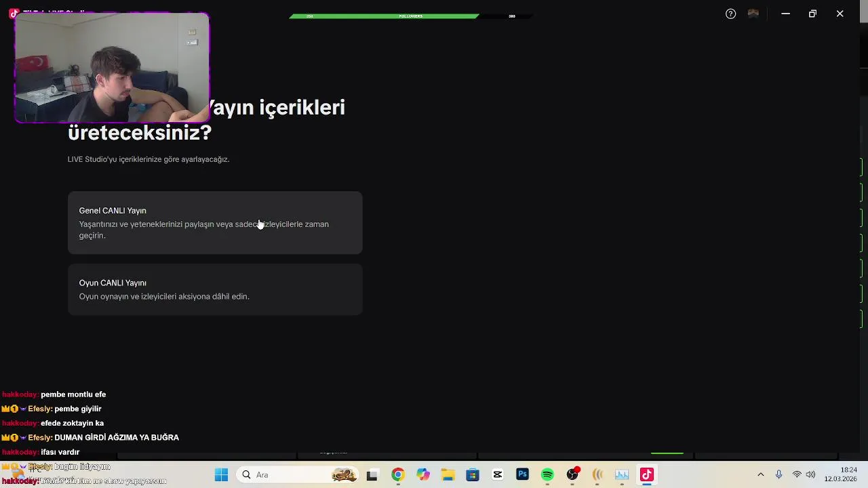Launch Google Chrome from the taskbar
This screenshot has width=868, height=488.
click(398, 474)
